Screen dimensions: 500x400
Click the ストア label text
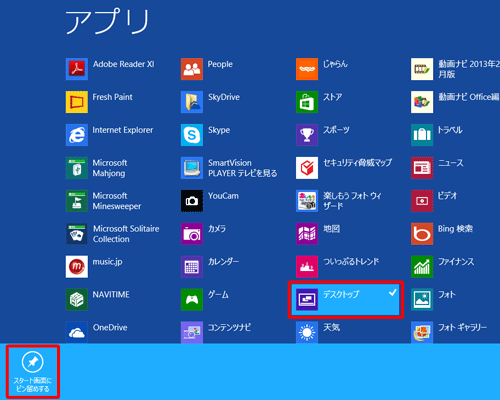(332, 97)
